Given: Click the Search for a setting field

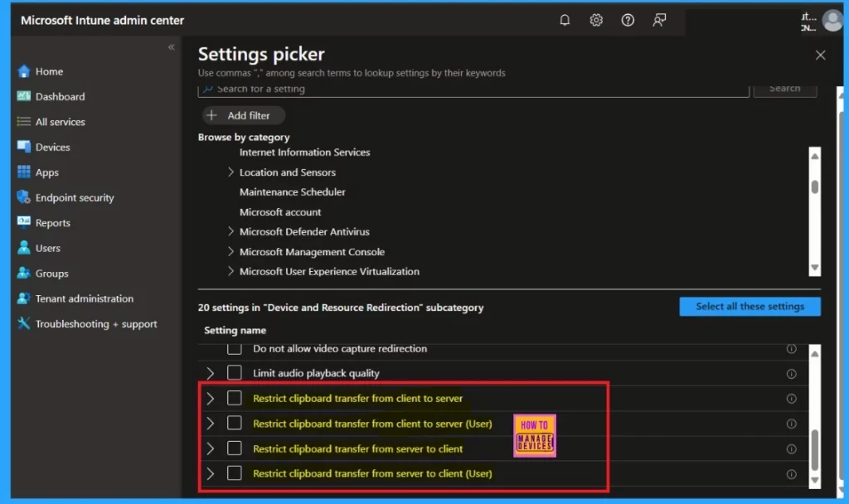Looking at the screenshot, I should [473, 90].
